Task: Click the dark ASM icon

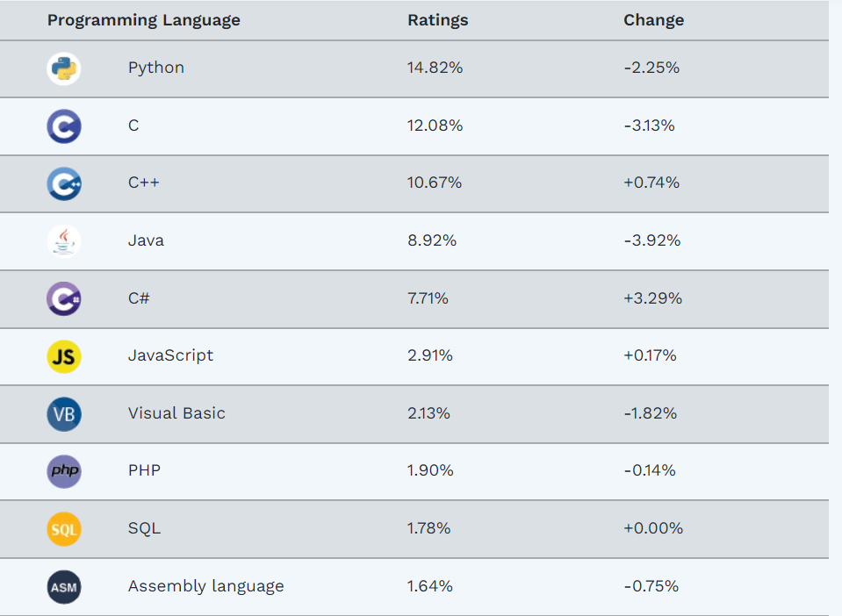Action: pos(64,587)
